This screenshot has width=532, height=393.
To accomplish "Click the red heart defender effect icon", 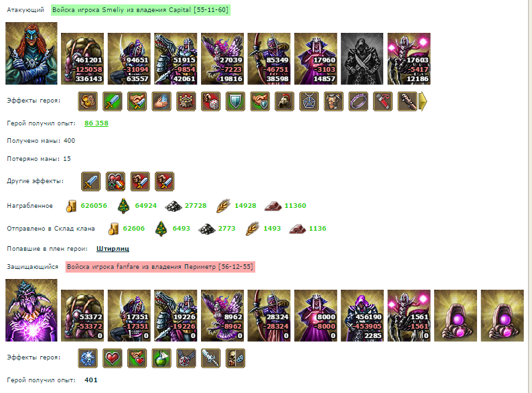I will (x=113, y=358).
